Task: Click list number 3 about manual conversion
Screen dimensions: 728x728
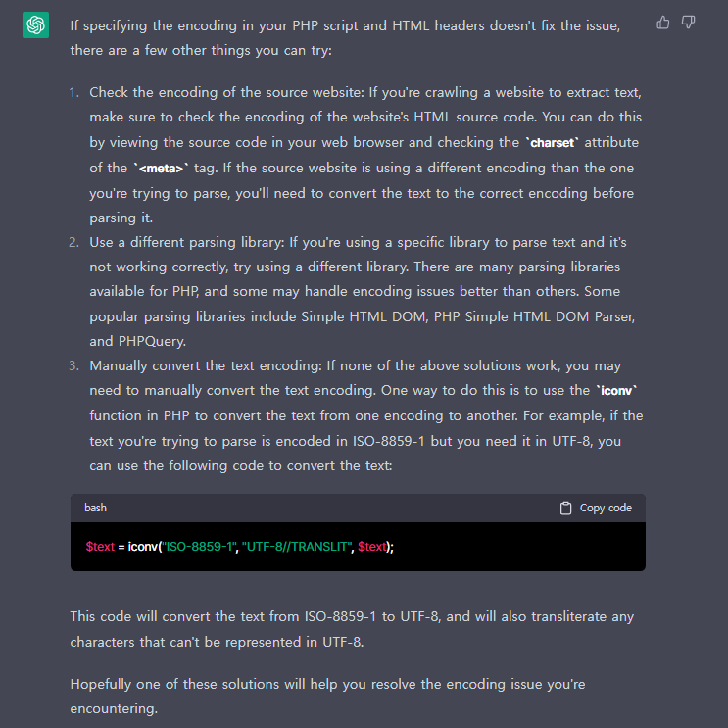Action: [74, 365]
